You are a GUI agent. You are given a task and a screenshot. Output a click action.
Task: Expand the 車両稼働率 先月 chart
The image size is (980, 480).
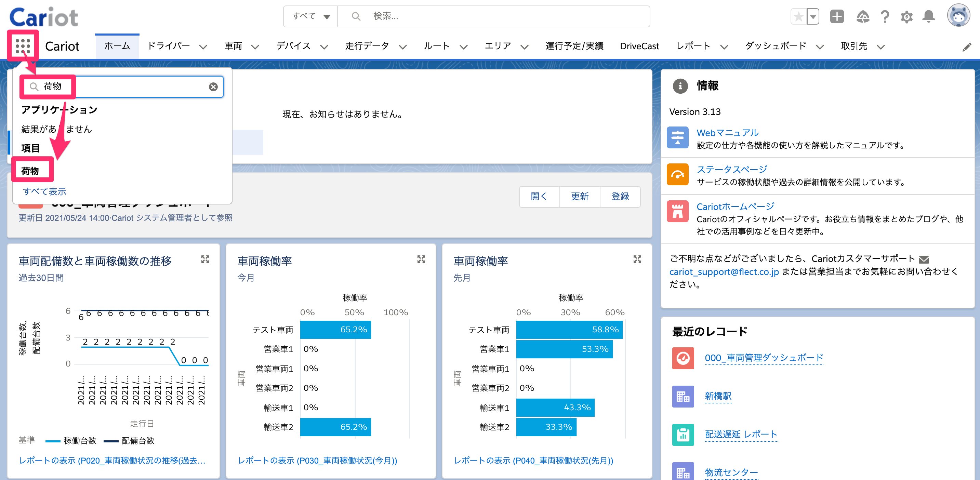point(637,259)
